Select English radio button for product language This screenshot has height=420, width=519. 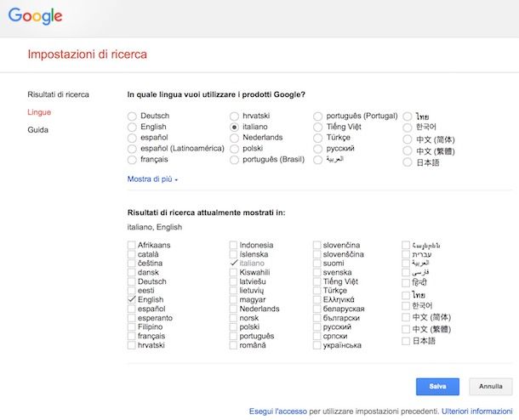132,127
